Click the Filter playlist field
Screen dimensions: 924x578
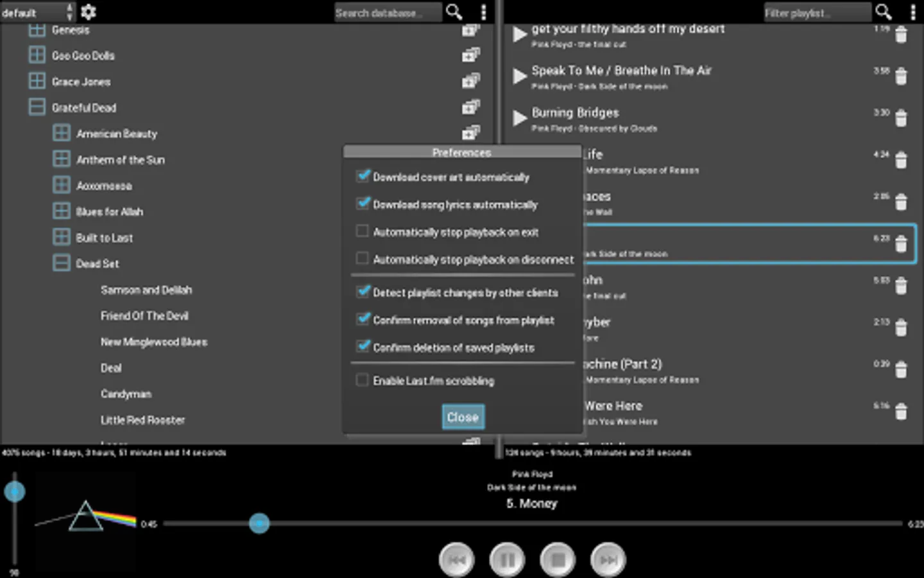(817, 12)
